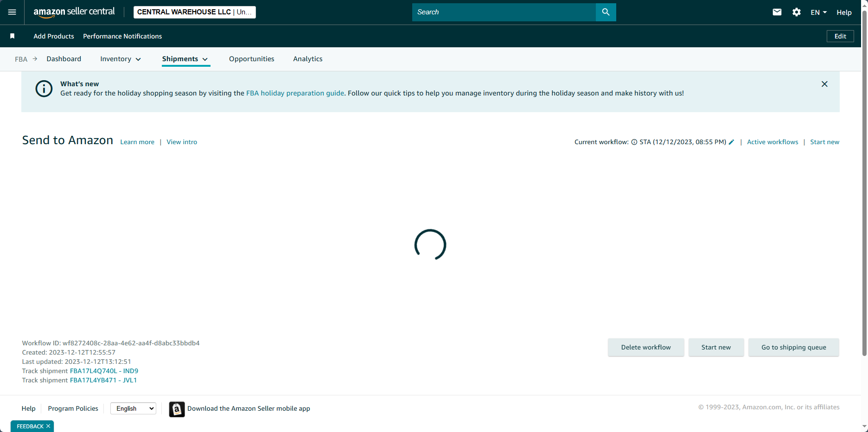The height and width of the screenshot is (432, 868).
Task: Open the Analytics tab
Action: [308, 59]
